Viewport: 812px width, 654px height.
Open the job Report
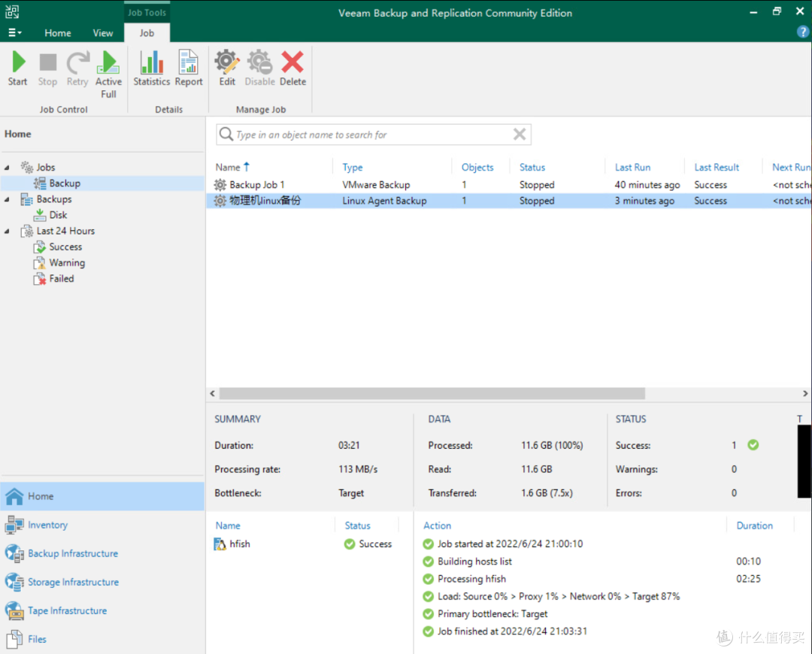coord(189,69)
